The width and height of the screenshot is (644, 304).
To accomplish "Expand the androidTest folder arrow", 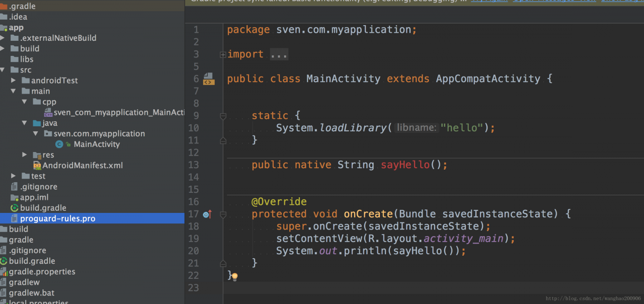I will coord(14,81).
